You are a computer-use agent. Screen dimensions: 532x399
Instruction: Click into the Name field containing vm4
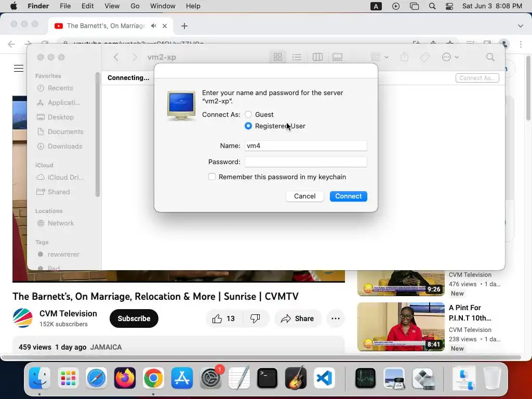pyautogui.click(x=305, y=146)
